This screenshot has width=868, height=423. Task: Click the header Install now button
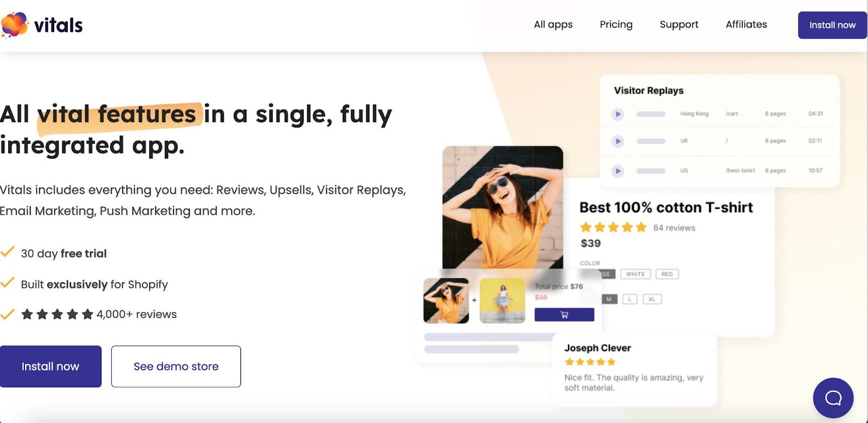pos(832,25)
